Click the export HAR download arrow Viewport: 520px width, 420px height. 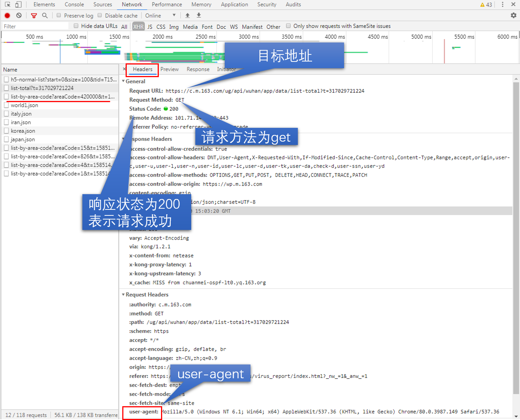(x=199, y=15)
